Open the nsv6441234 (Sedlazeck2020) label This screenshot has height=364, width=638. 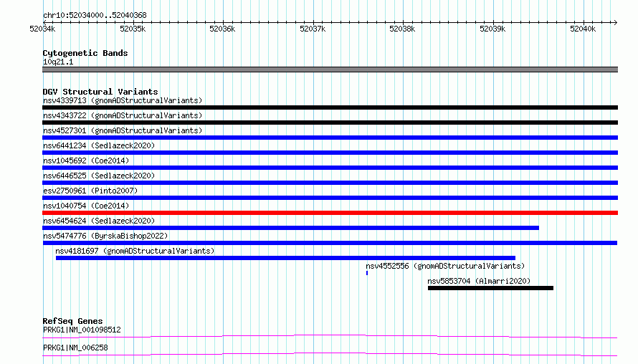(99, 145)
